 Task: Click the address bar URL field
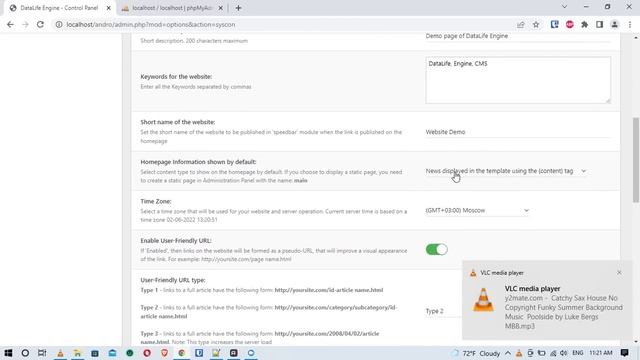[286, 24]
